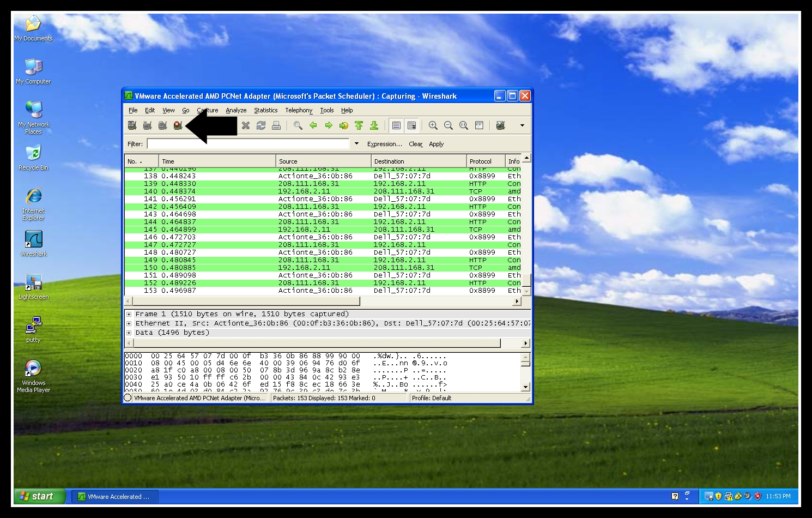
Task: Click the Filter: label button
Action: click(x=135, y=144)
